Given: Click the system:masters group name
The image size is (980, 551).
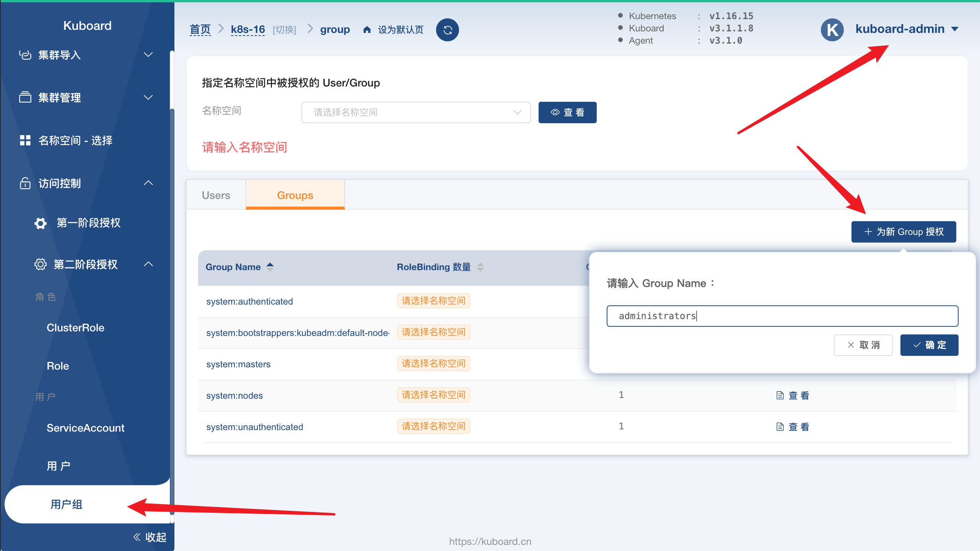Looking at the screenshot, I should coord(238,364).
